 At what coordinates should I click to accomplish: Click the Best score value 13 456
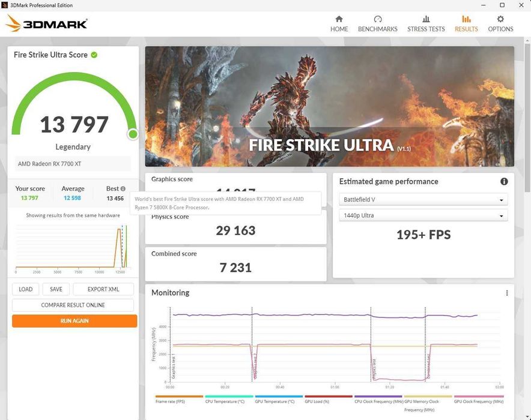click(115, 199)
